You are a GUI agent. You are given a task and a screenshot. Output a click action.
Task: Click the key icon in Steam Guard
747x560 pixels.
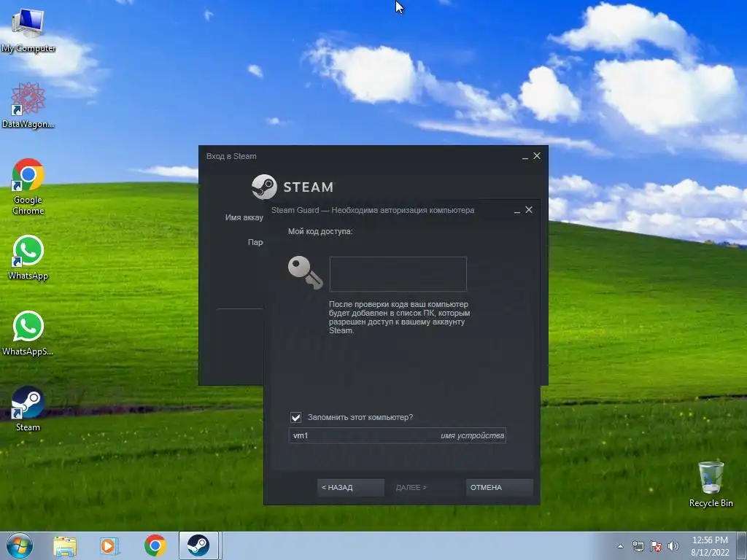(x=306, y=273)
